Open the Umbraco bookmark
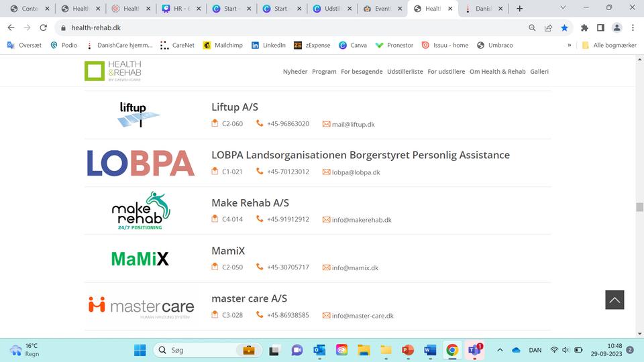644x362 pixels. tap(495, 45)
